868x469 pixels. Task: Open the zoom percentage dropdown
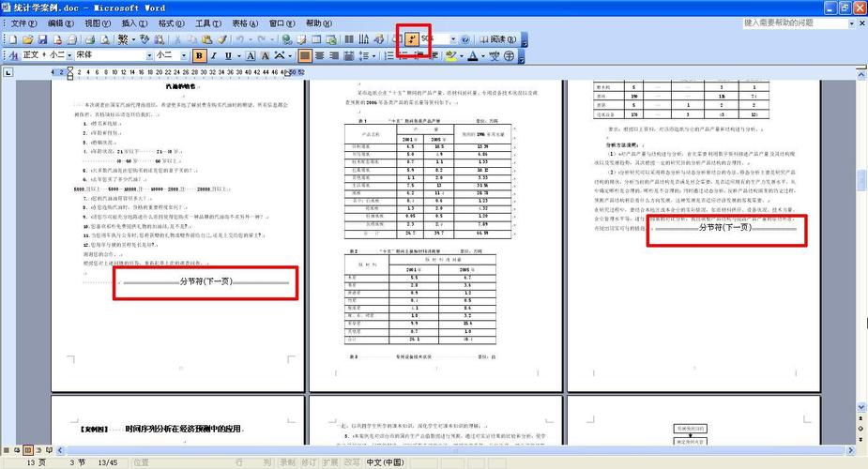tap(453, 39)
